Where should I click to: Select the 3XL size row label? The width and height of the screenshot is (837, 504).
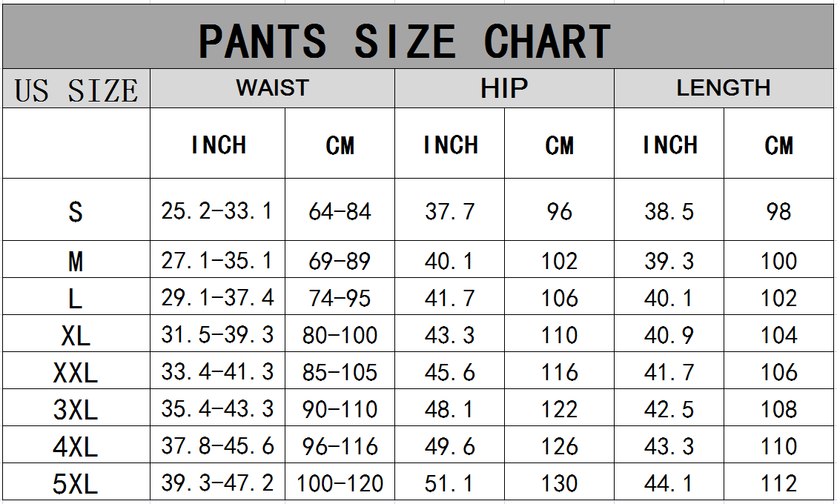point(76,410)
